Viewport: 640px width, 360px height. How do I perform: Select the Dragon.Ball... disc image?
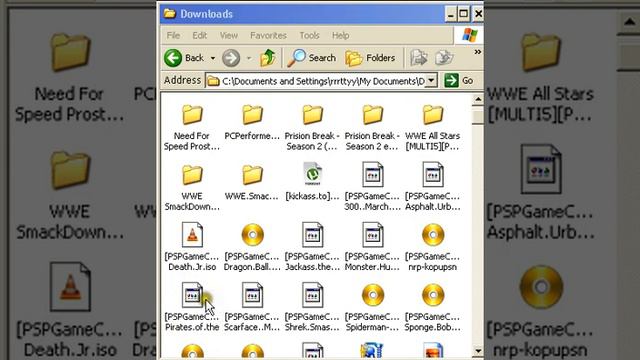point(252,247)
